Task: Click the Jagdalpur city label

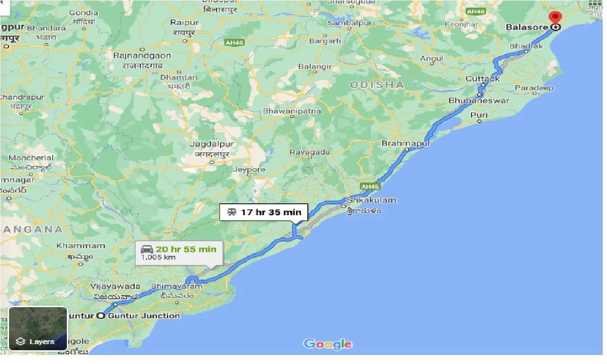Action: click(x=211, y=144)
